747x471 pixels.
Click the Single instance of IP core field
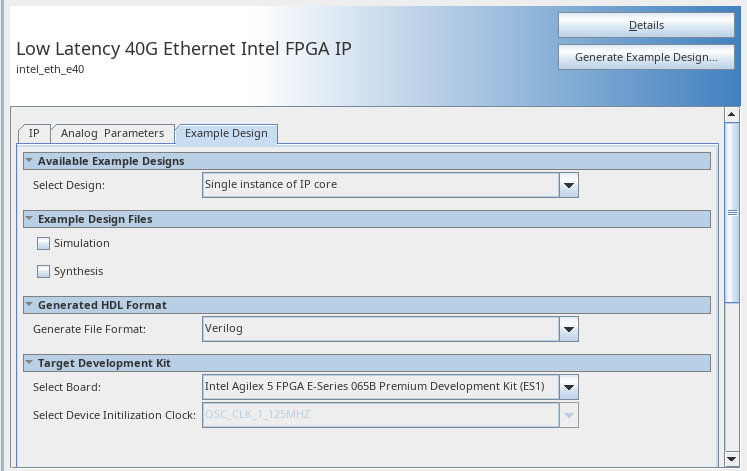pyautogui.click(x=380, y=185)
